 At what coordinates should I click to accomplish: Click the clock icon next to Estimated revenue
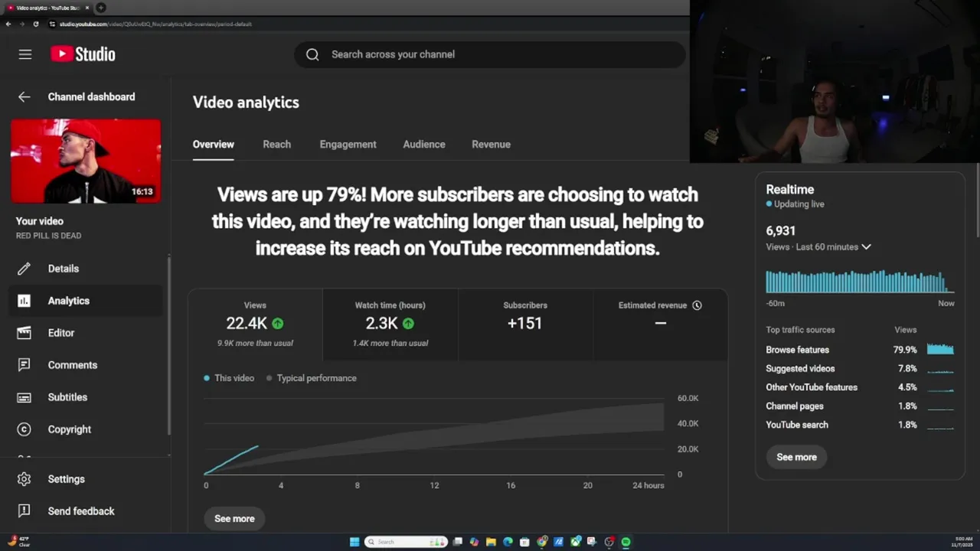697,305
